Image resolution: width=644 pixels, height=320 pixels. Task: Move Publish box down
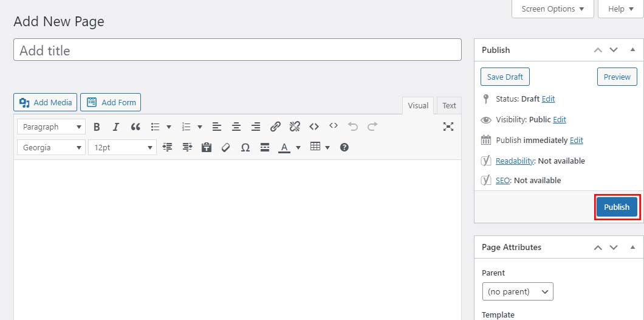[614, 50]
